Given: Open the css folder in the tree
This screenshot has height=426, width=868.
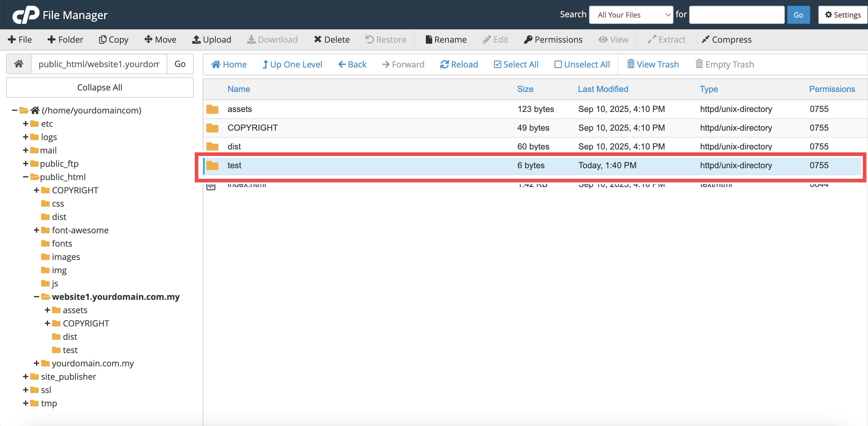Looking at the screenshot, I should (57, 204).
